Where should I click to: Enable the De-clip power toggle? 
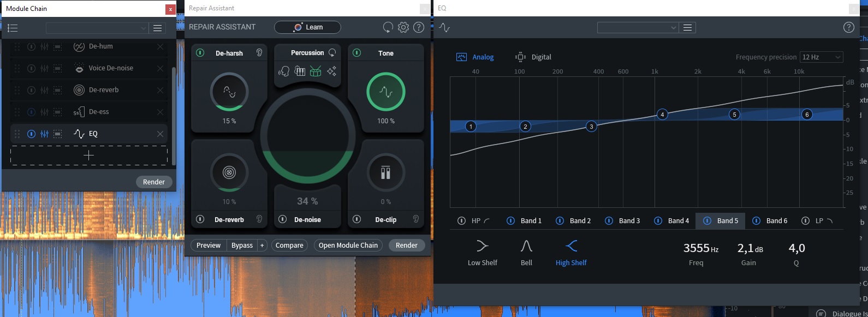point(356,219)
